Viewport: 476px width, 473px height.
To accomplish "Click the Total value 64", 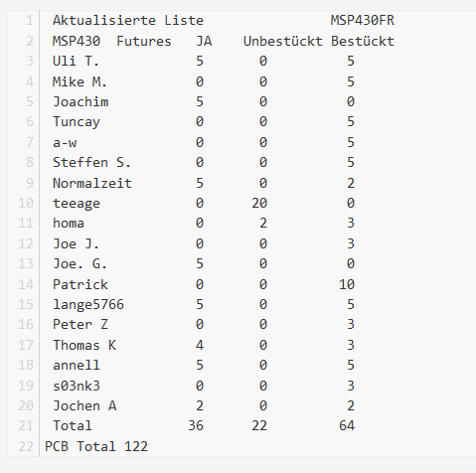I will (x=347, y=426).
